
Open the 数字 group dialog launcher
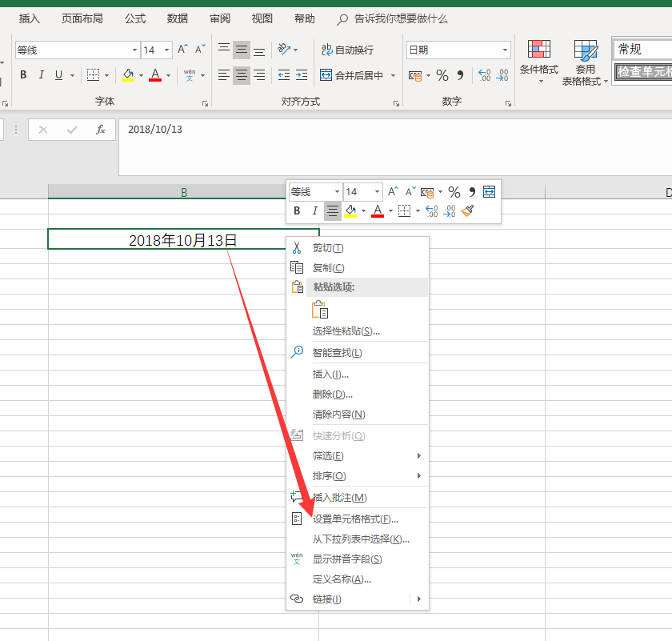click(508, 103)
